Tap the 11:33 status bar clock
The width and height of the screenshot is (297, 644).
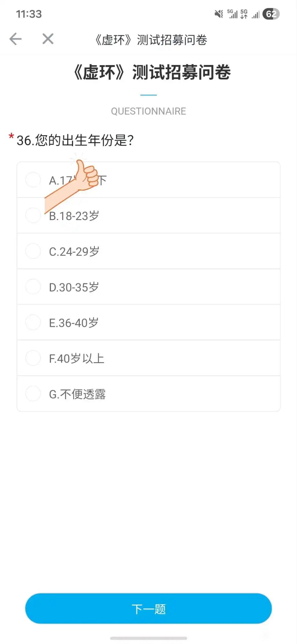point(29,14)
